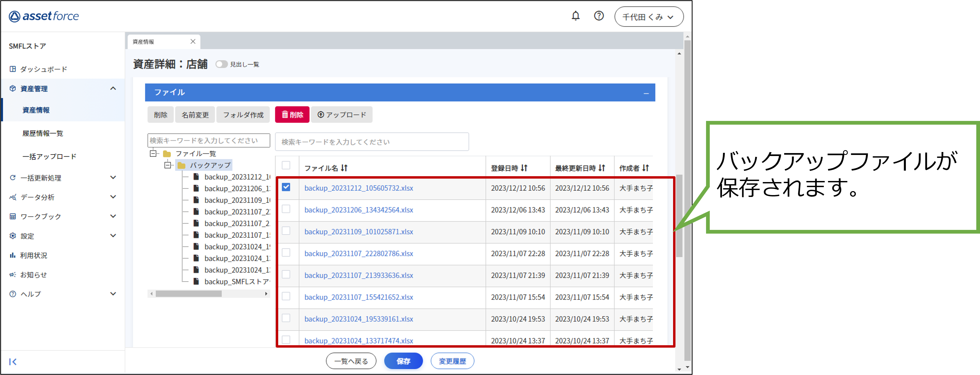
Task: Click the ファイル名 sort icon
Action: pos(344,168)
